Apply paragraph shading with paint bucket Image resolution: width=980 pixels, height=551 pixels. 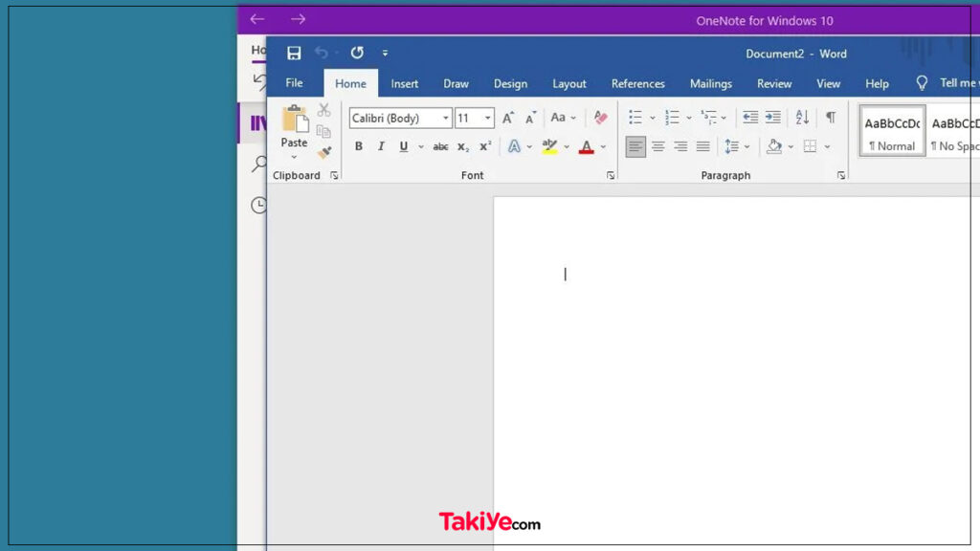point(774,146)
